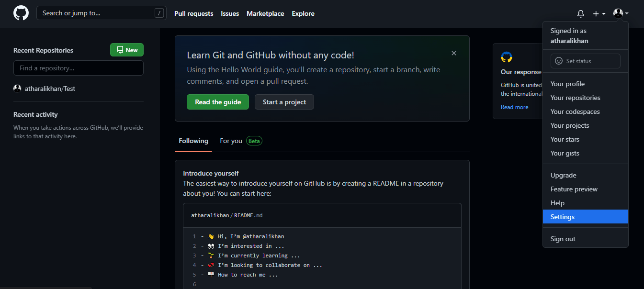Open the Set status box
Image resolution: width=644 pixels, height=289 pixels.
tap(585, 61)
